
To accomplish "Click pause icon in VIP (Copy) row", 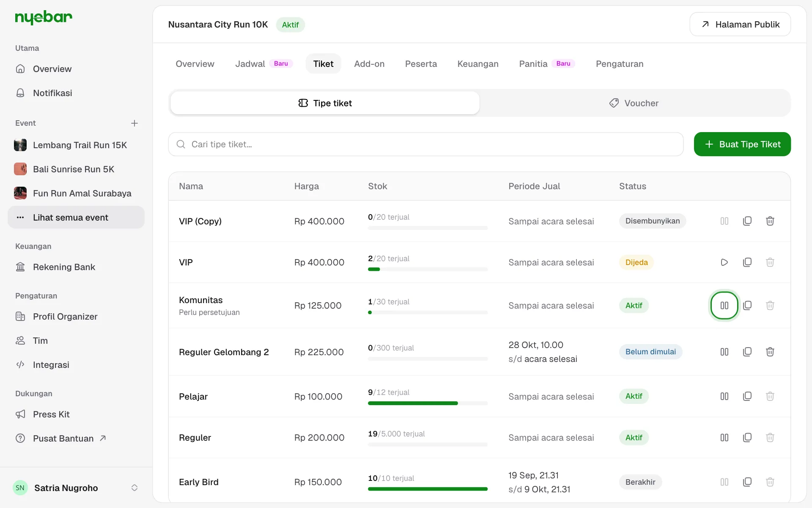I will (x=724, y=221).
